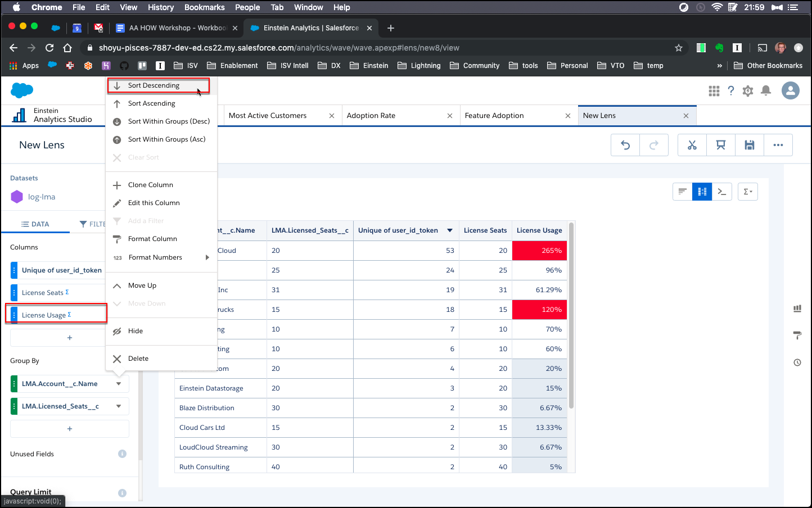Open the SAQL query mode icon
812x508 pixels.
pos(721,192)
